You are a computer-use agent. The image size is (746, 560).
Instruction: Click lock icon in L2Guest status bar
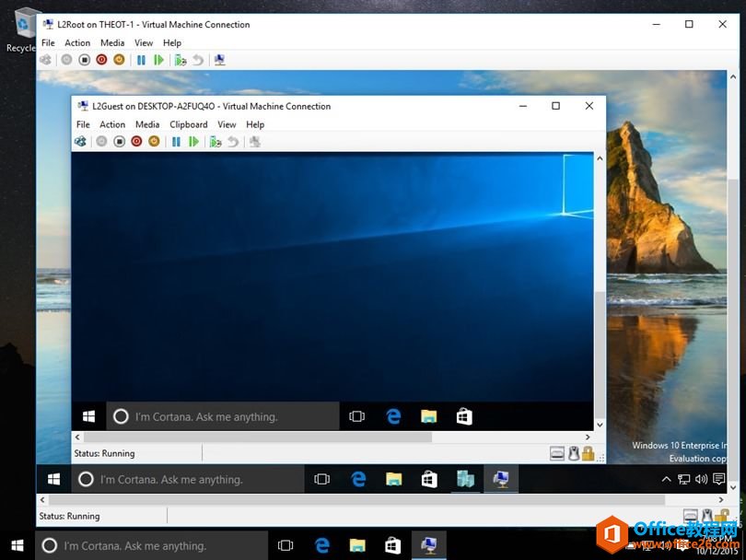click(x=588, y=453)
